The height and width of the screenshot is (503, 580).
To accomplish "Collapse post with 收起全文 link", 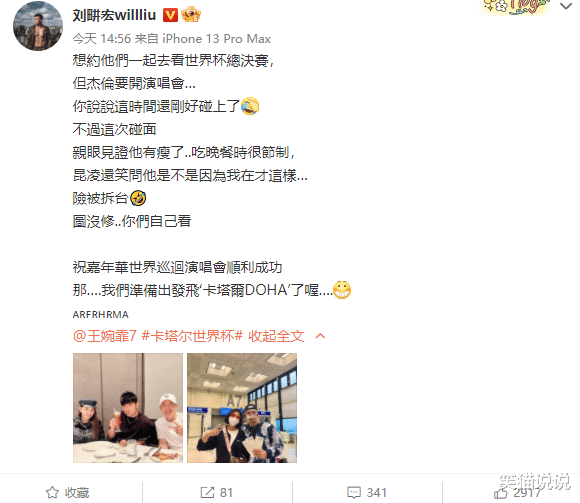I will click(x=276, y=336).
